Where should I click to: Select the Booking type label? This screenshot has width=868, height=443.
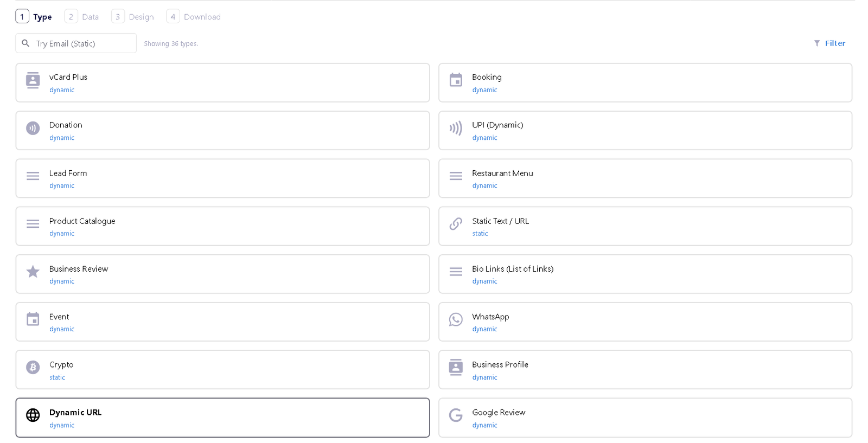pos(487,77)
